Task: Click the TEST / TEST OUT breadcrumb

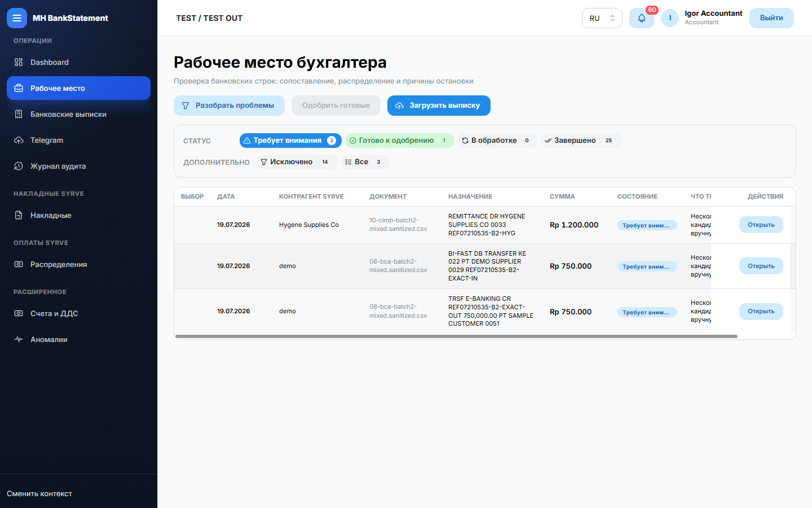Action: click(209, 18)
